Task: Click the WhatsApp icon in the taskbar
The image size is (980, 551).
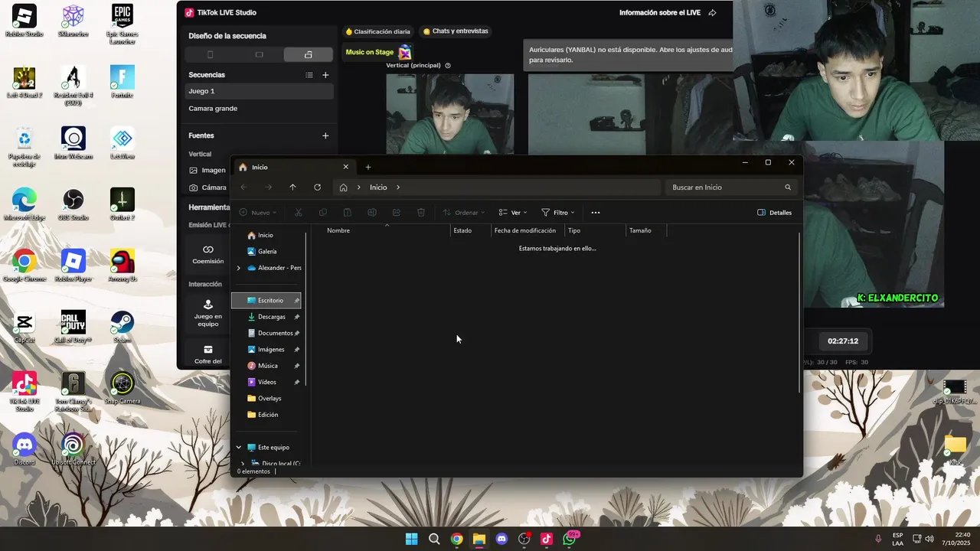Action: pyautogui.click(x=569, y=539)
